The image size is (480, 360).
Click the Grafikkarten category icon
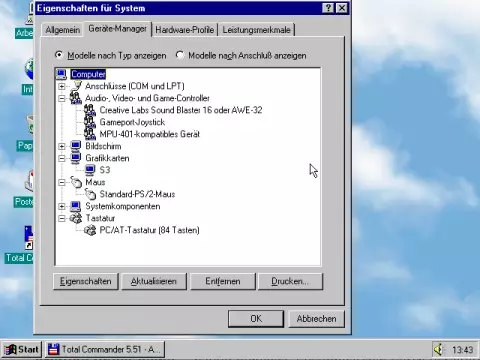point(76,158)
